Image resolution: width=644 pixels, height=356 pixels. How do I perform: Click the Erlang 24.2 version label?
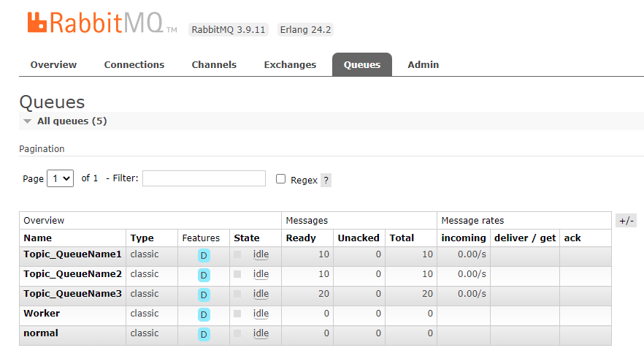pyautogui.click(x=305, y=29)
